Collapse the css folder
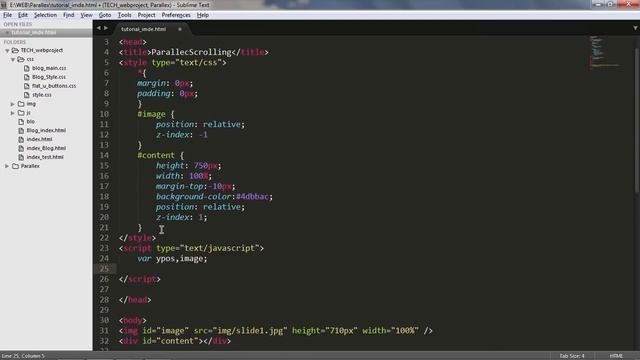This screenshot has width=640, height=360. (13, 60)
